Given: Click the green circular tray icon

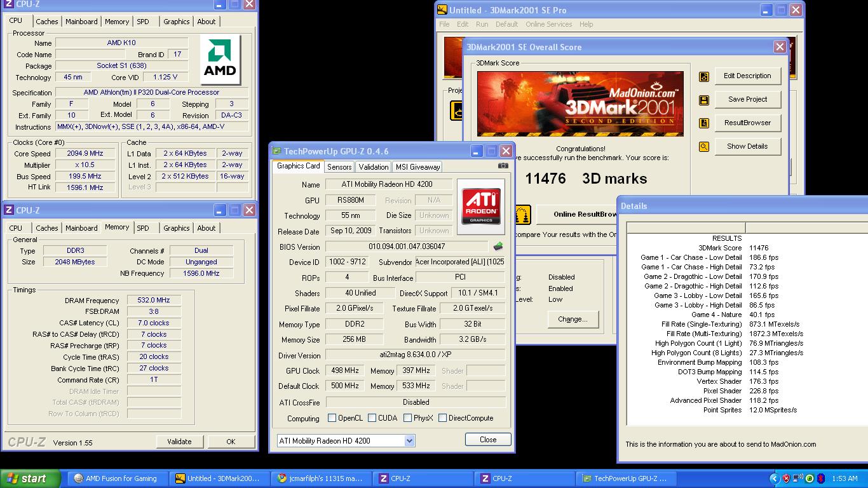Looking at the screenshot, I should click(810, 478).
